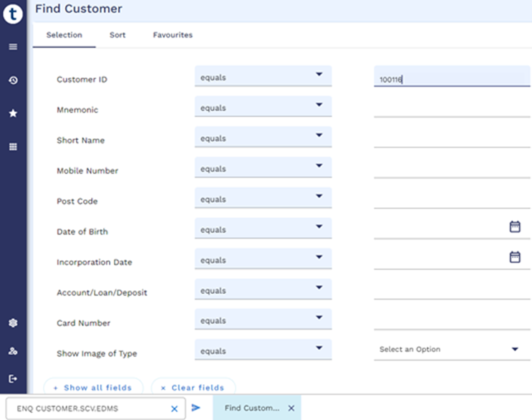This screenshot has width=532, height=420.
Task: Open the hamburger menu in sidebar
Action: coord(13,47)
